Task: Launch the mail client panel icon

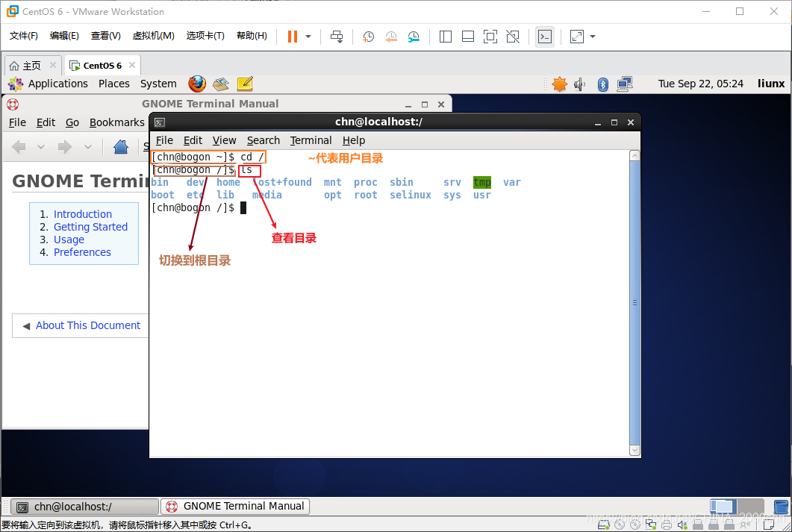Action: tap(221, 84)
